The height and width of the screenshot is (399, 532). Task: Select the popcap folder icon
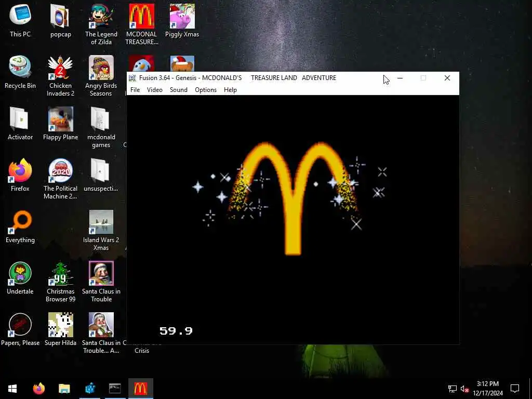[61, 21]
